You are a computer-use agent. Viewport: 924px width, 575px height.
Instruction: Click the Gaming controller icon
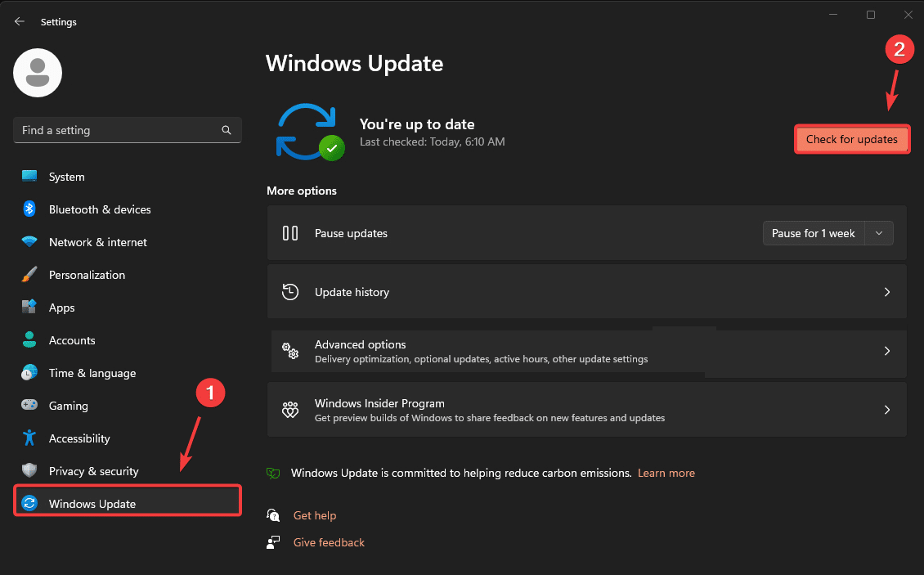[x=29, y=406]
